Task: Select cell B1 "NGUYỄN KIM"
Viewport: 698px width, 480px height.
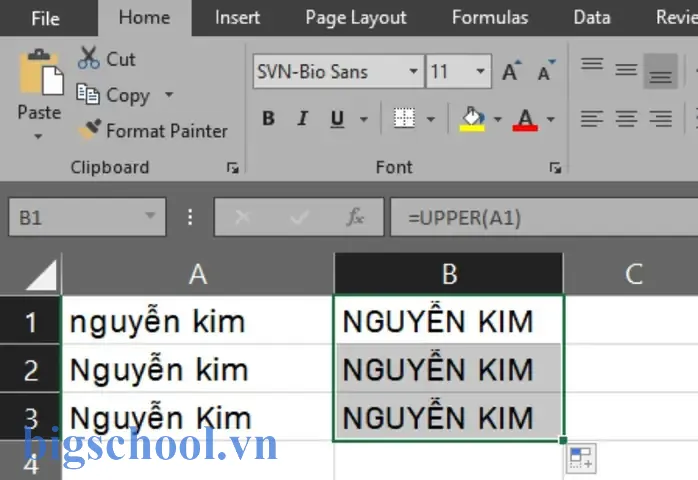Action: click(449, 320)
